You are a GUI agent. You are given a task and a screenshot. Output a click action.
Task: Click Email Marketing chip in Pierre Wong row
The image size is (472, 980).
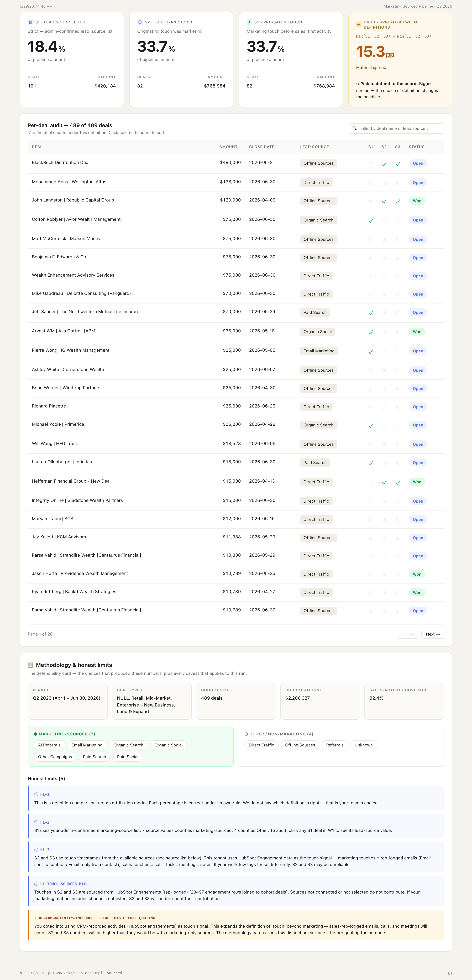319,351
